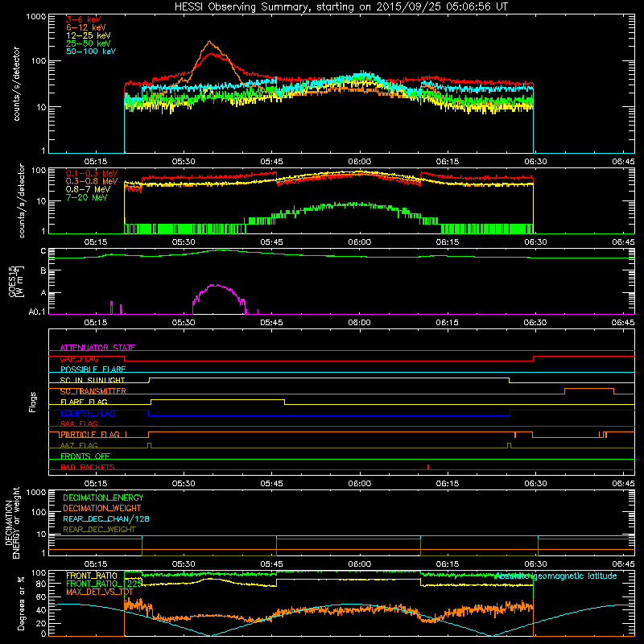This screenshot has height=644, width=644.
Task: Select the 6-12 keV legend label
Action: click(x=86, y=27)
